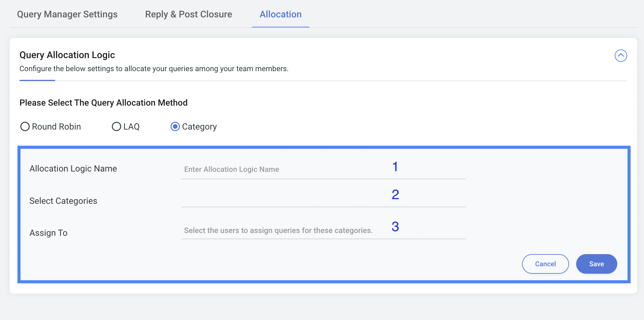
Task: Click the 'Query Allocation Logic' heading
Action: click(x=67, y=55)
